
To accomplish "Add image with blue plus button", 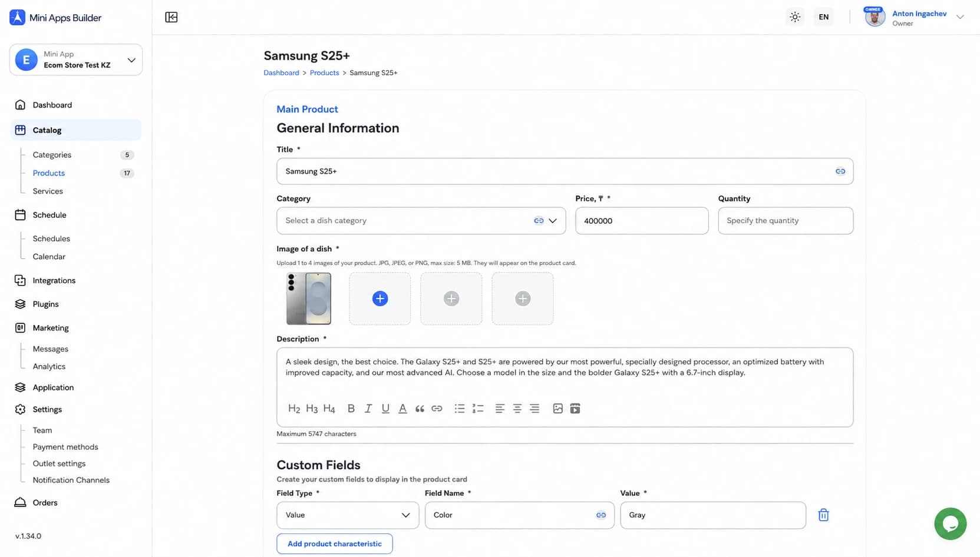I will (380, 299).
